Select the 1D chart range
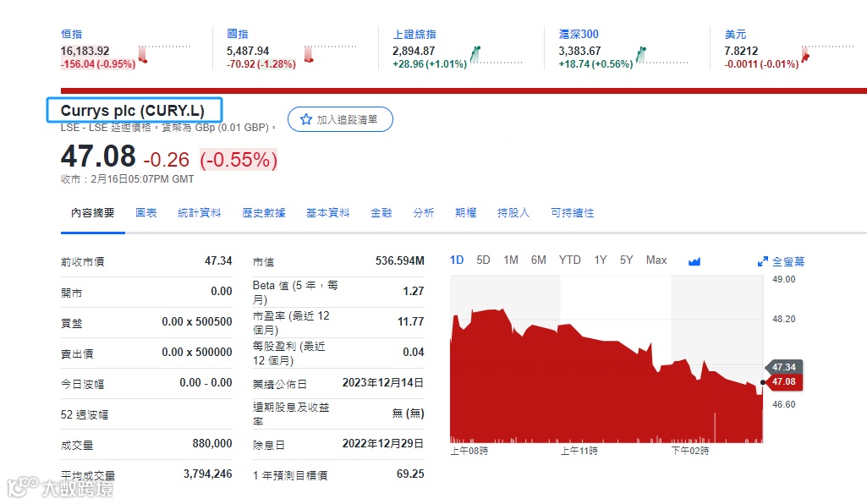 click(x=457, y=260)
